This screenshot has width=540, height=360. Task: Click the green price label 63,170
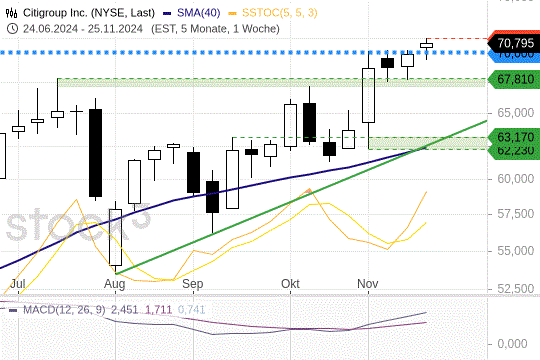[x=515, y=137]
